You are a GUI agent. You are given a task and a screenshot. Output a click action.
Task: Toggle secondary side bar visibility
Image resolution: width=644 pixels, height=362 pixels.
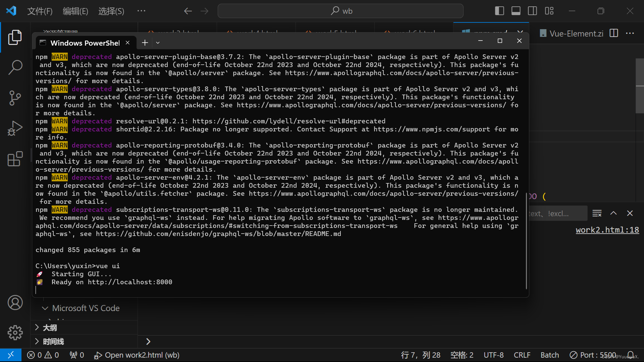tap(532, 11)
